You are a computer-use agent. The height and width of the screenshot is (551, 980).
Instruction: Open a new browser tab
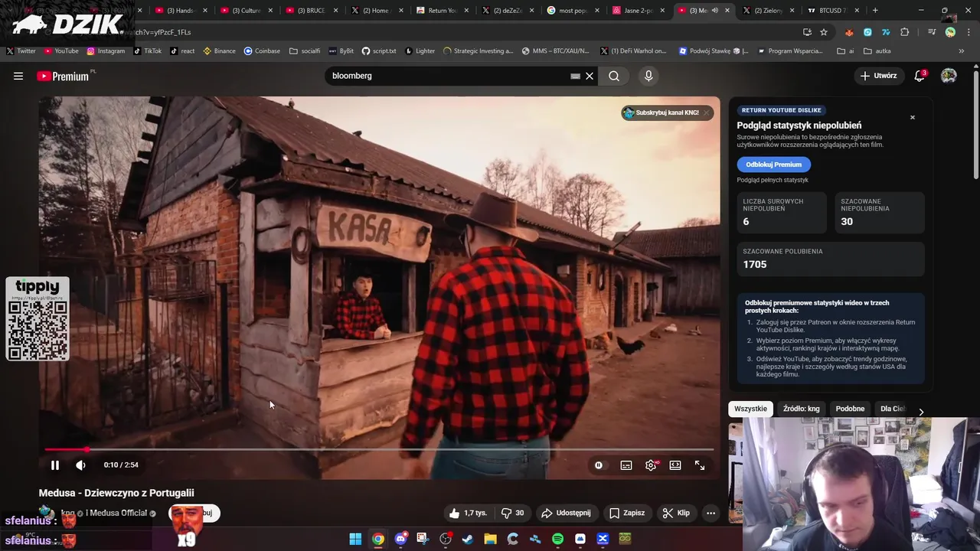875,11
